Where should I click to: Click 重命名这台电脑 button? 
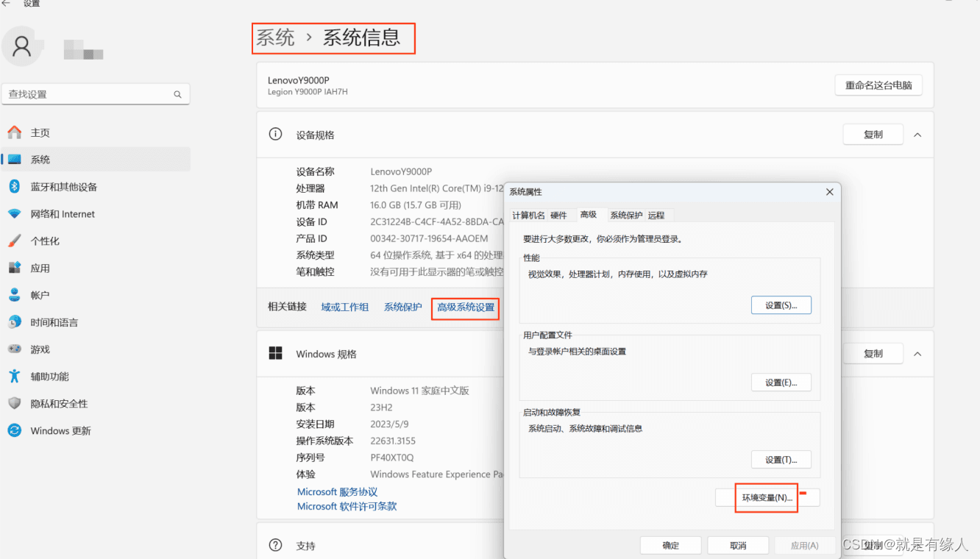point(878,85)
